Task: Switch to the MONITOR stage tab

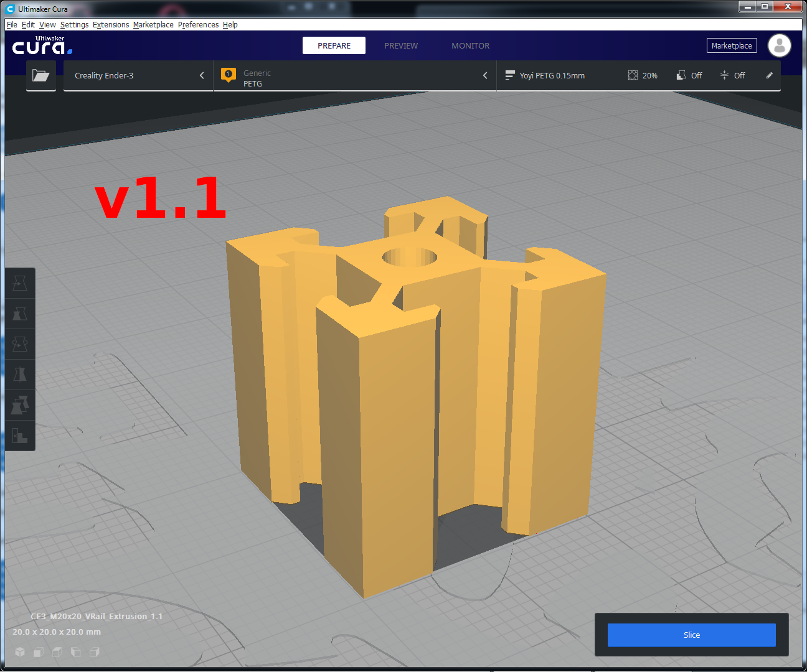Action: point(471,45)
